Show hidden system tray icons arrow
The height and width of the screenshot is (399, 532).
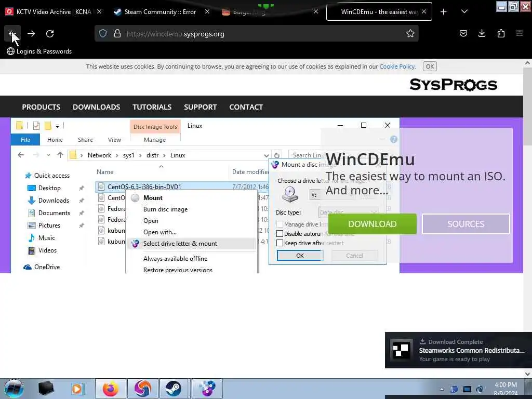point(442,389)
